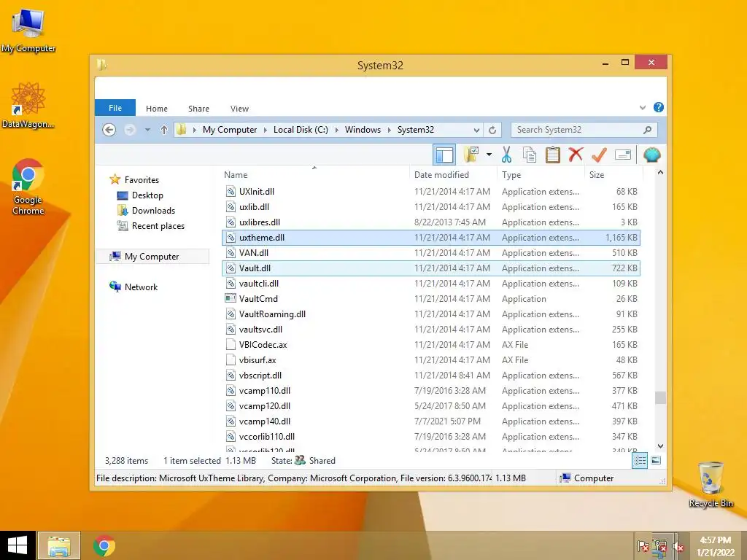Screen dimensions: 747x560
Task: Select the Vault.dll file
Action: coord(431,268)
